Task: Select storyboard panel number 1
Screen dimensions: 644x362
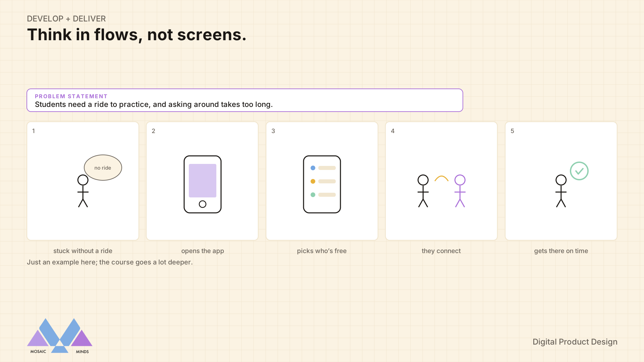Action: click(x=83, y=181)
